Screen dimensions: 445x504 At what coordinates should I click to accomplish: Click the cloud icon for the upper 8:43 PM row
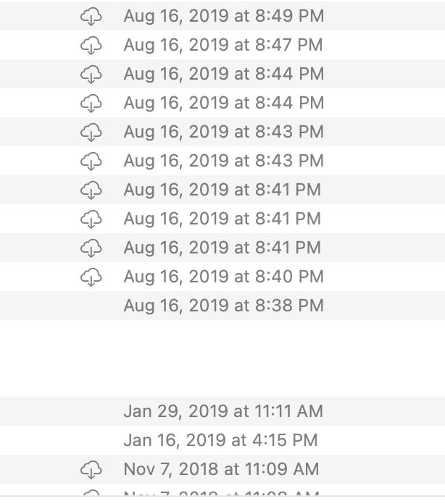91,132
